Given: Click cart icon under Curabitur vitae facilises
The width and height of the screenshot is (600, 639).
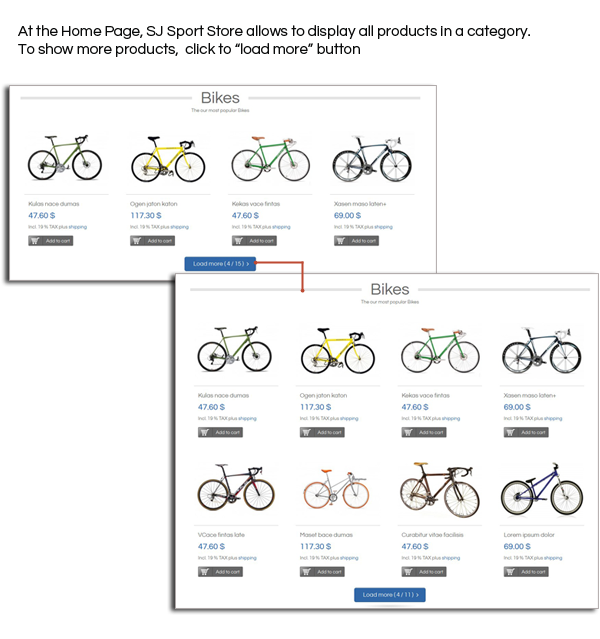Looking at the screenshot, I should [409, 572].
